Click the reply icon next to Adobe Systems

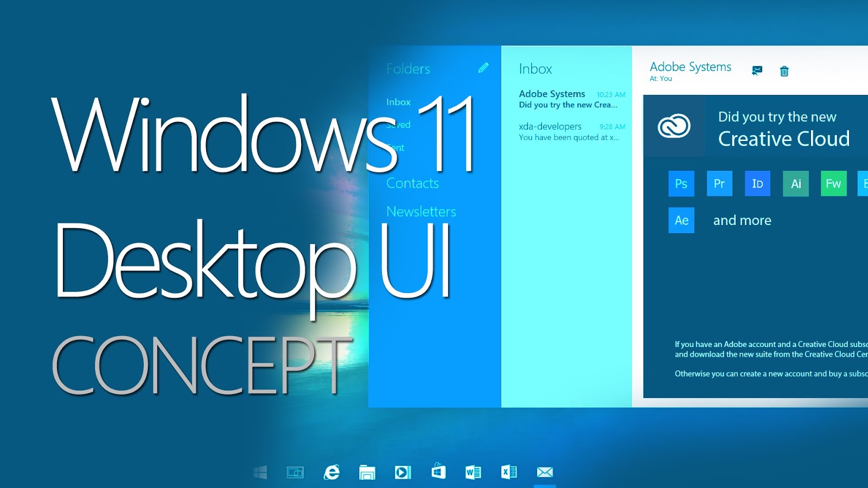pyautogui.click(x=757, y=70)
